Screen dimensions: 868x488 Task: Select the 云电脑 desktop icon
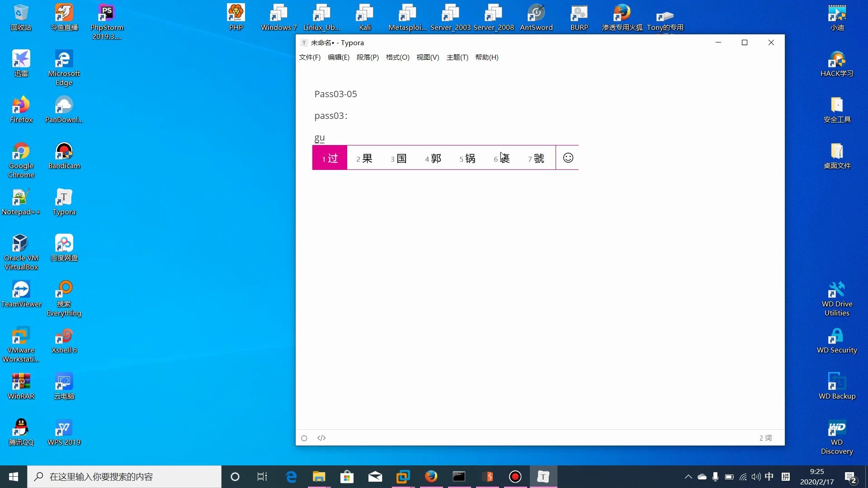(64, 386)
